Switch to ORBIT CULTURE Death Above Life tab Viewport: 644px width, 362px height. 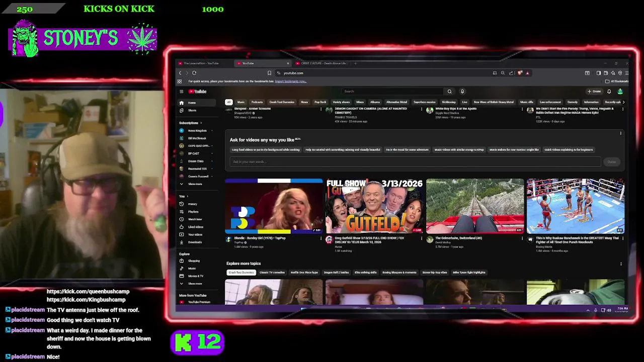[x=322, y=63]
